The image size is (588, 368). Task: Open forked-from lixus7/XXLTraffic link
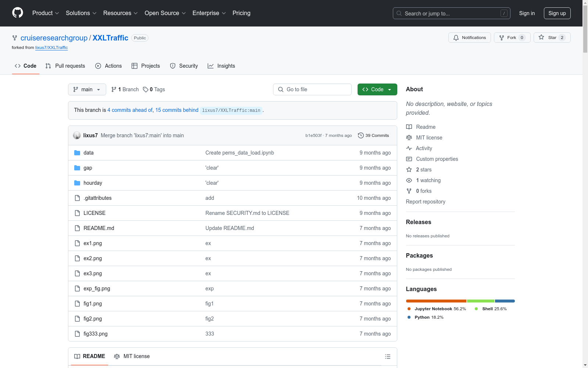(x=51, y=47)
